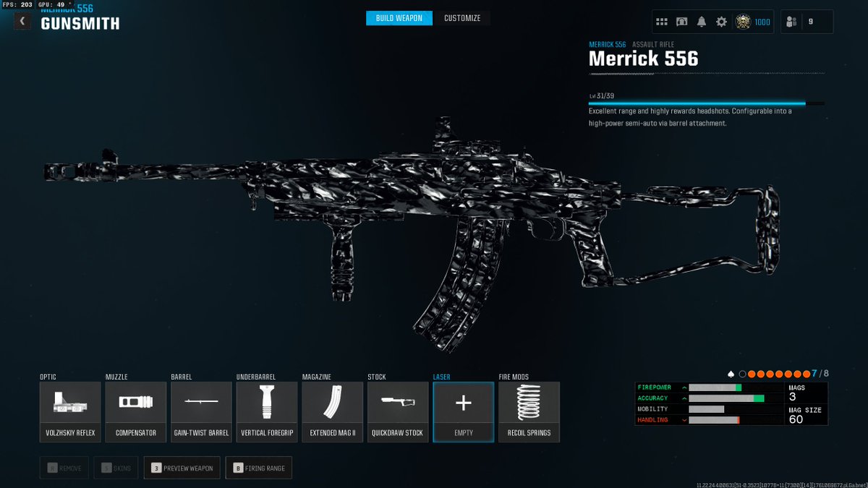The image size is (868, 488).
Task: Click the Preview Weapon button
Action: [x=182, y=468]
